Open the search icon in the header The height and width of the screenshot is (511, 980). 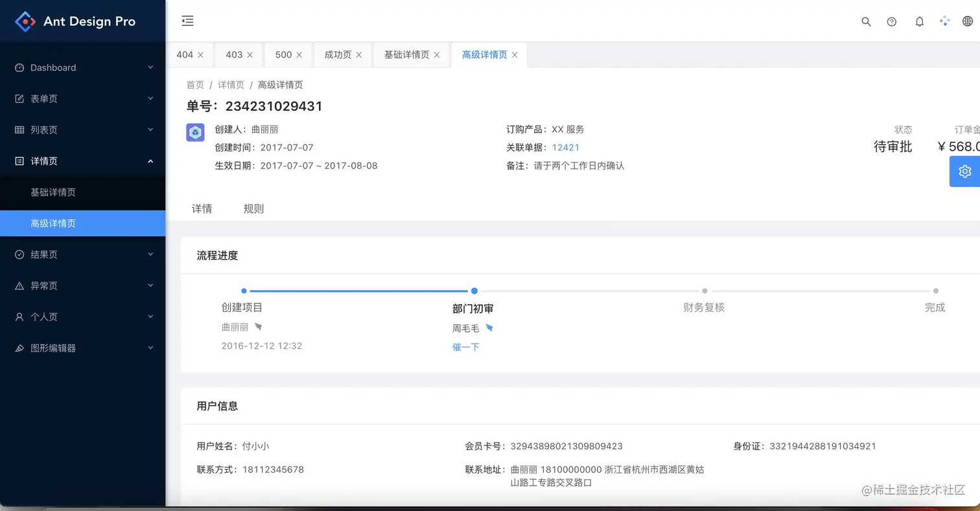coord(866,21)
